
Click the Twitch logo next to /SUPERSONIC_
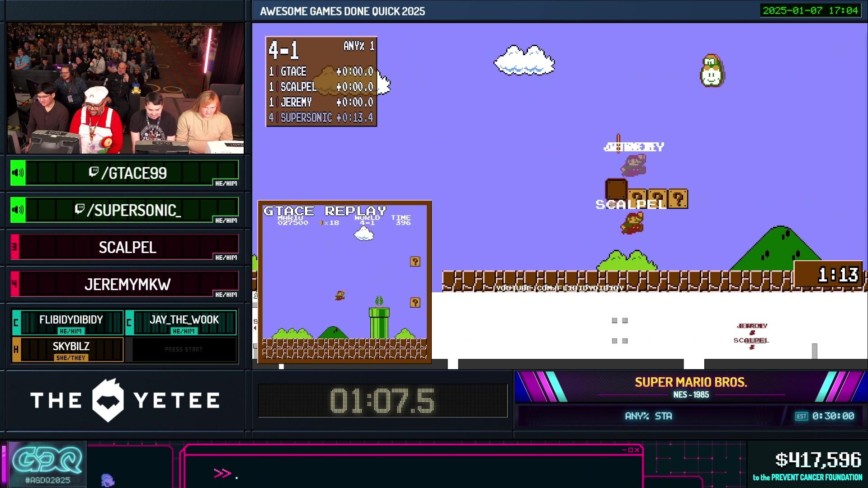80,209
